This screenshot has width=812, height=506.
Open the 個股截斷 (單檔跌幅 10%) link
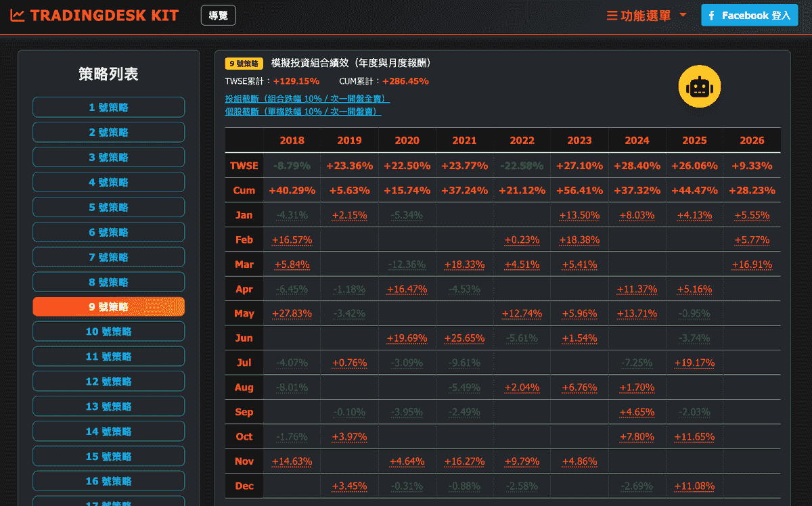tap(303, 111)
